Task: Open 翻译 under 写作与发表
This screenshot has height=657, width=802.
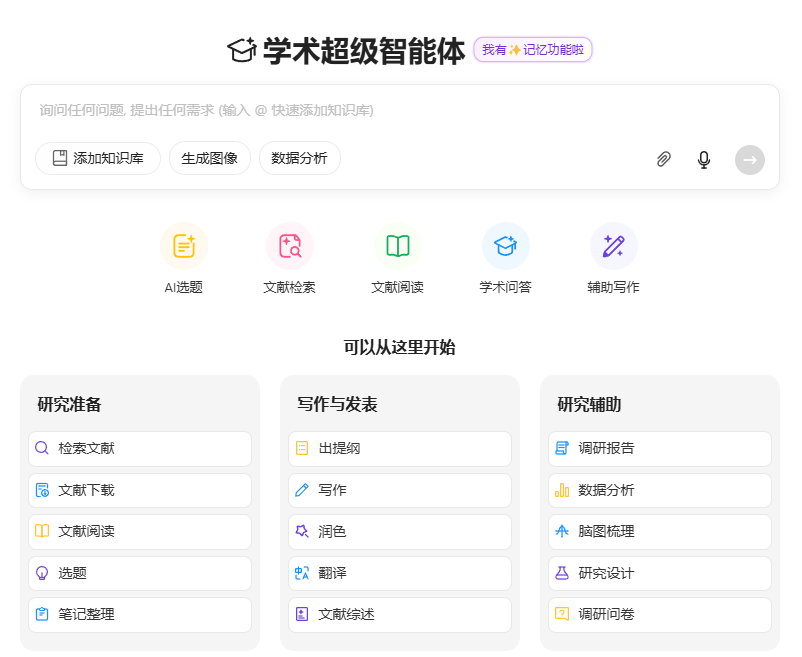Action: [x=400, y=573]
